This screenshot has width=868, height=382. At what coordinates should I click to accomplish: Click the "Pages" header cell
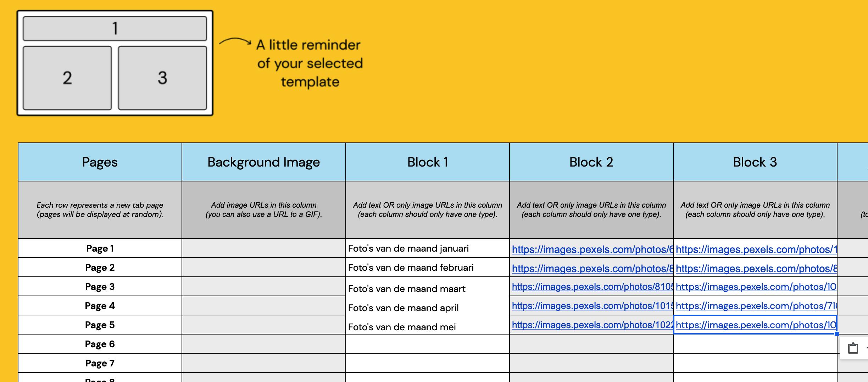pyautogui.click(x=100, y=162)
